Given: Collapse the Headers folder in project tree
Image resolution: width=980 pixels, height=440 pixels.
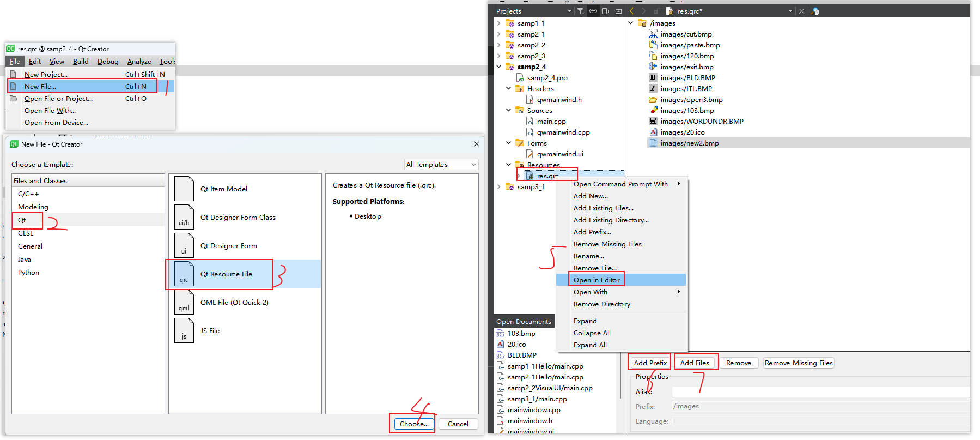Looking at the screenshot, I should tap(508, 88).
